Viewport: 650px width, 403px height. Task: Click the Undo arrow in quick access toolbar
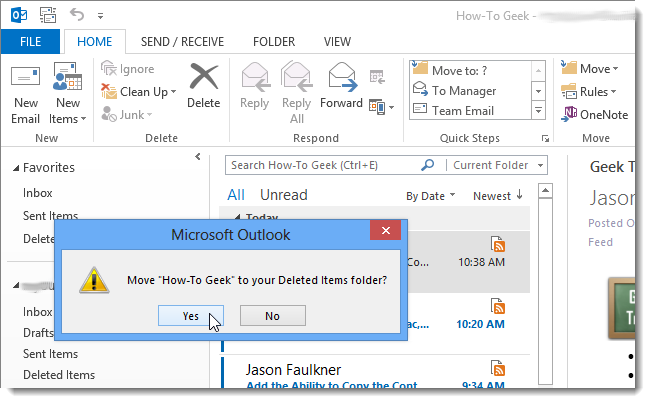77,15
